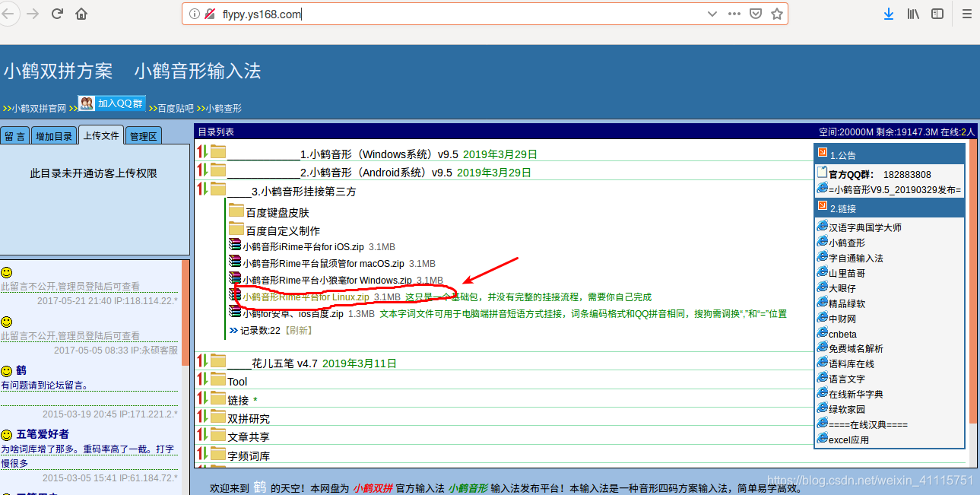The height and width of the screenshot is (495, 980).
Task: Collapse the 2.链接 panel arrow
Action: point(823,206)
